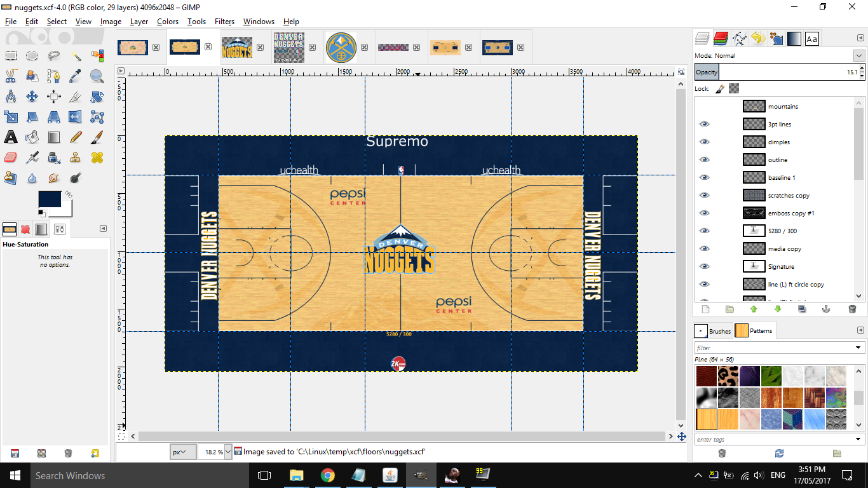Viewport: 868px width, 488px height.
Task: Open the Patterns dock configure menu arrow
Action: pos(859,330)
